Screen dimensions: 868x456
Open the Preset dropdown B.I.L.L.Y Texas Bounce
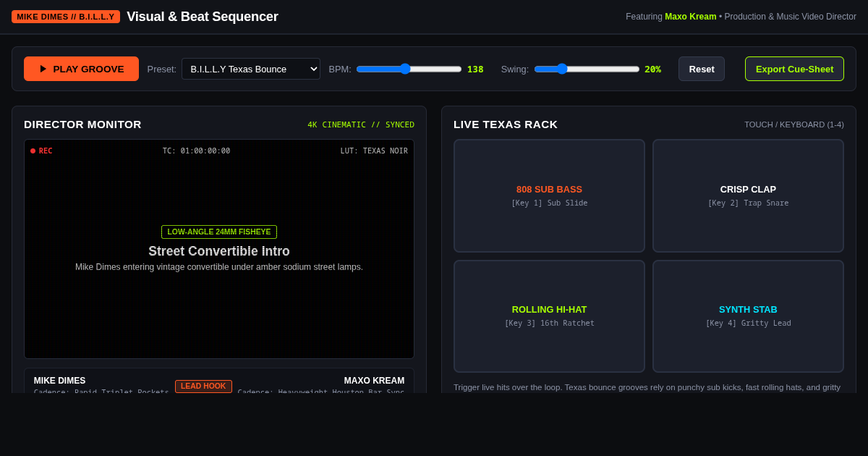coord(251,69)
